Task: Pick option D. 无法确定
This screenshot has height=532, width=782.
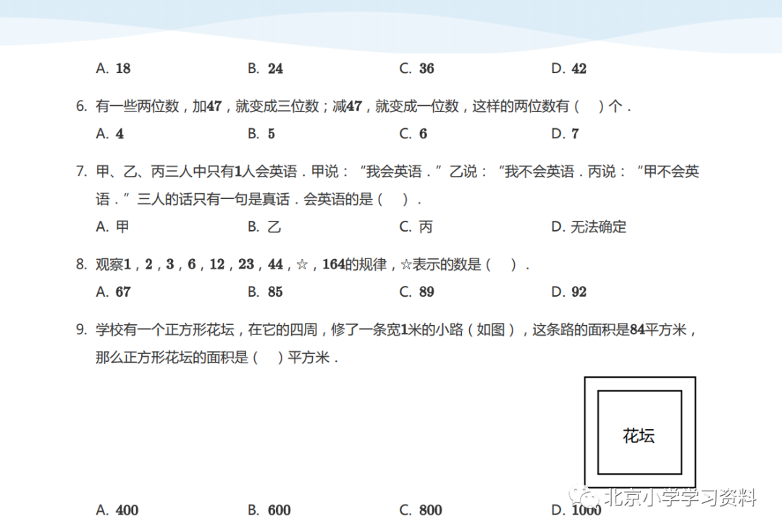Action: point(589,227)
